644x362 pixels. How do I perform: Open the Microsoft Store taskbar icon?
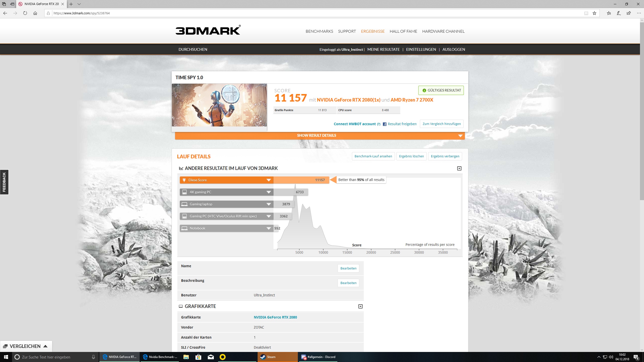point(198,357)
